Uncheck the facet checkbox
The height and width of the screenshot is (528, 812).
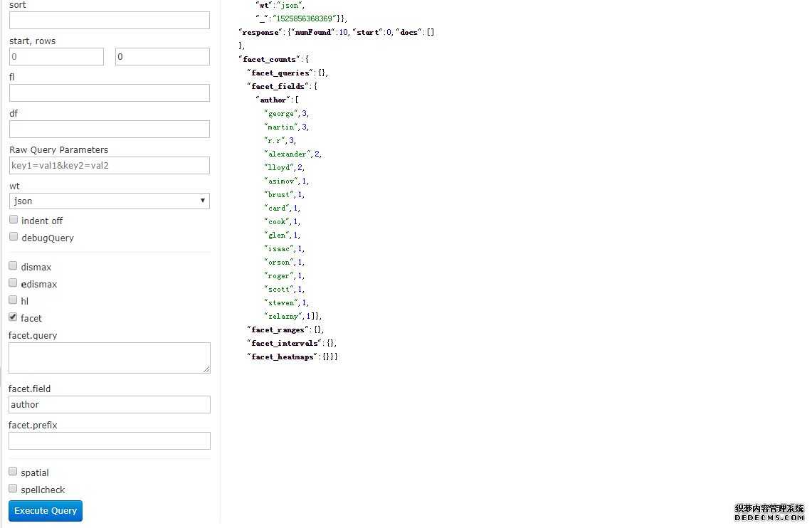click(x=14, y=317)
